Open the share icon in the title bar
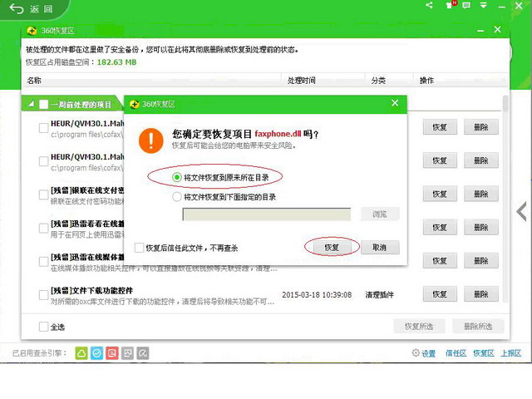 point(429,5)
